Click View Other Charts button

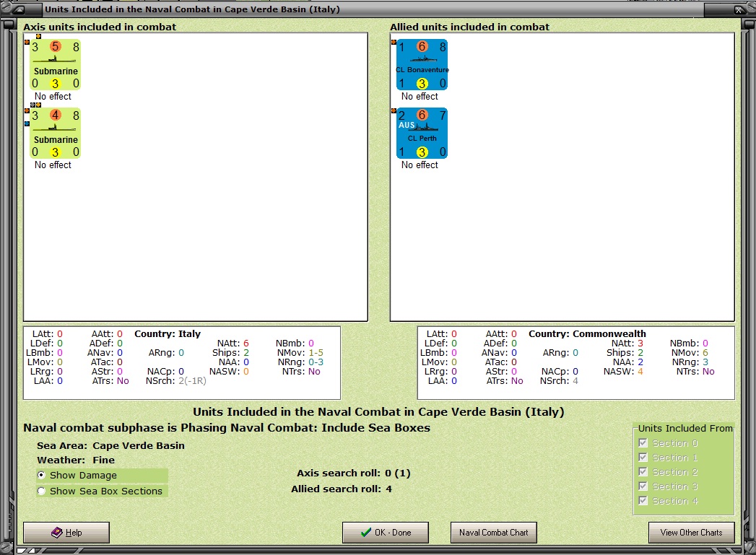click(692, 533)
